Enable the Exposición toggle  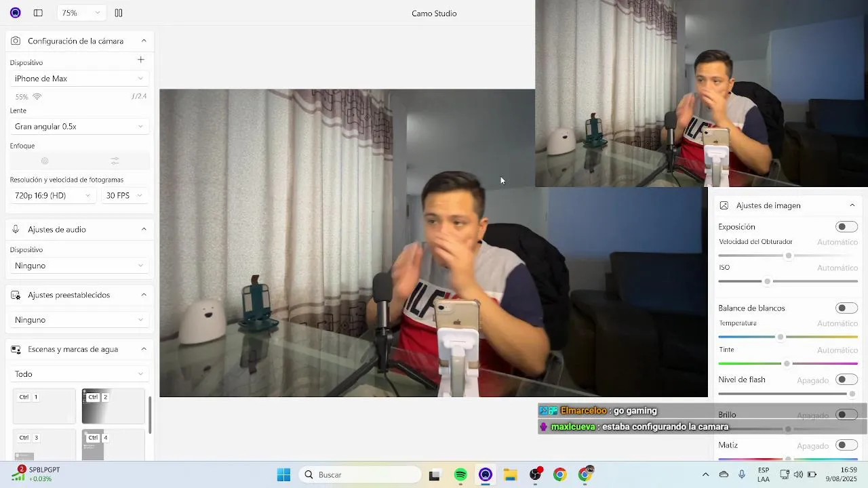coord(846,227)
